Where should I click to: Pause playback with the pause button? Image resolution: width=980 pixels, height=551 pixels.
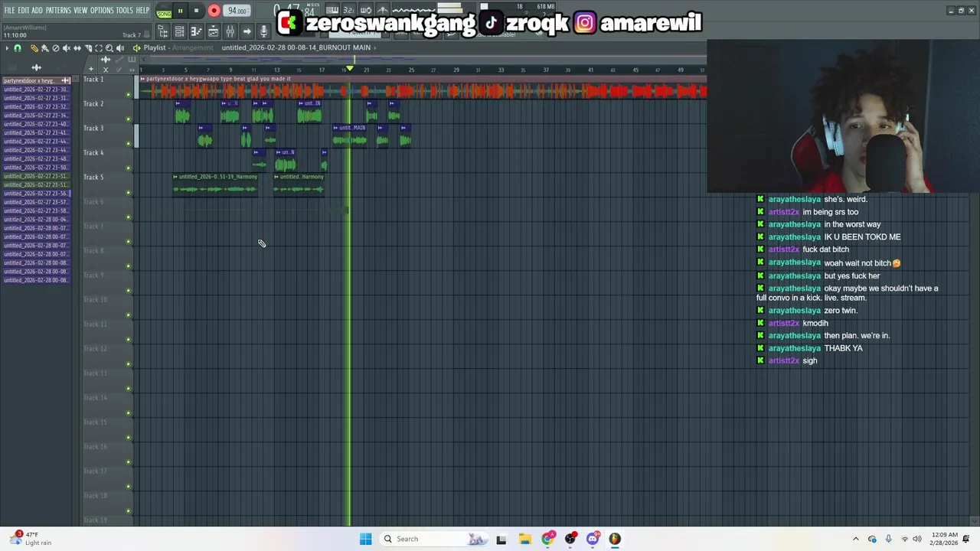pos(180,11)
